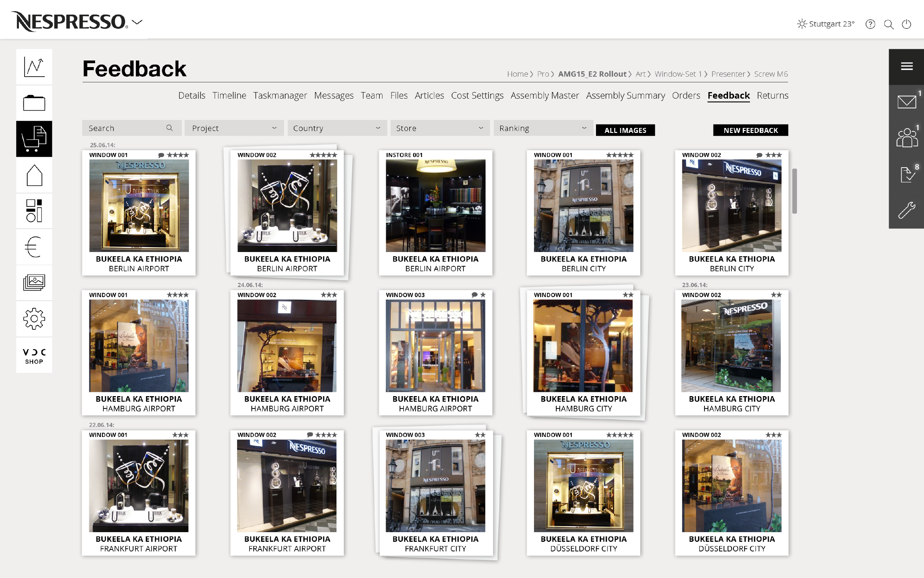Open the hamburger menu in right panel
Viewport: 924px width, 578px height.
906,66
